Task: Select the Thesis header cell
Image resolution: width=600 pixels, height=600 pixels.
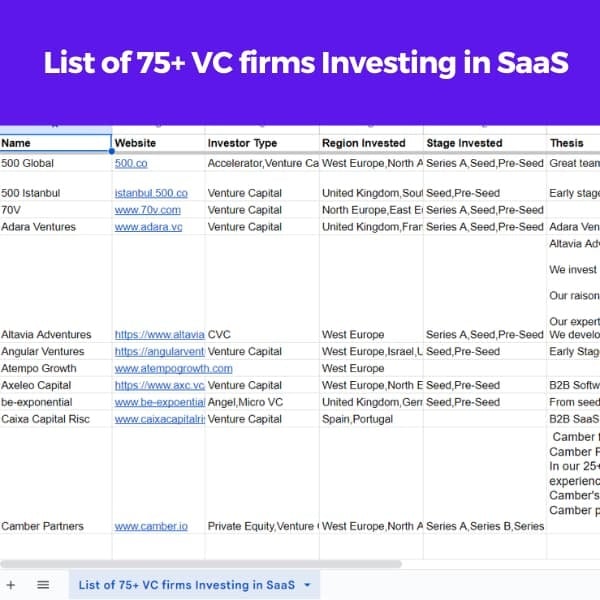Action: [x=573, y=143]
